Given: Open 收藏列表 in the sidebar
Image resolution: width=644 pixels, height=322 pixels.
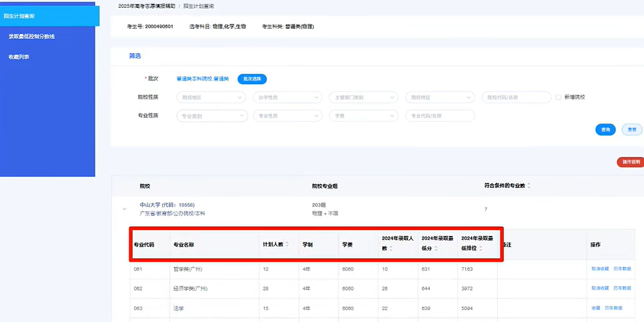Looking at the screenshot, I should pos(18,57).
